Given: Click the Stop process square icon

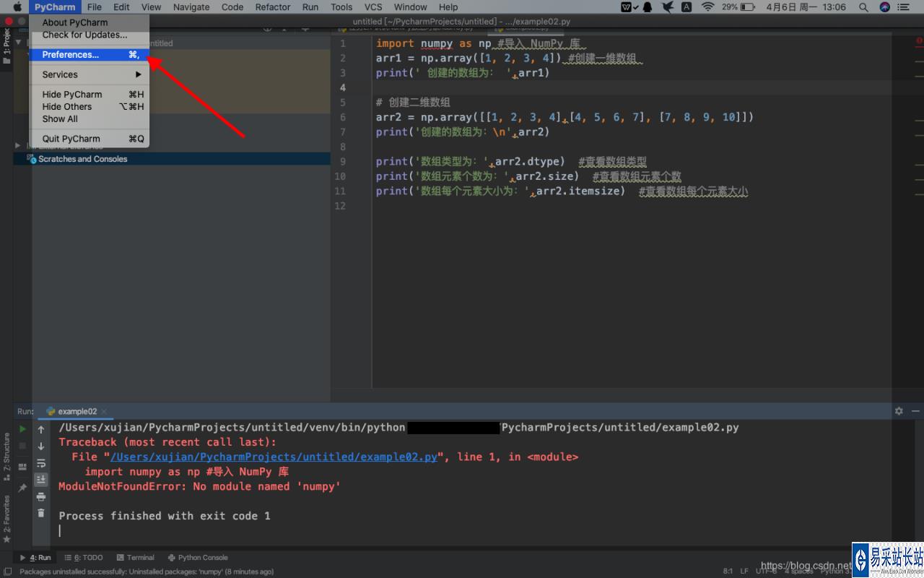Looking at the screenshot, I should (x=22, y=447).
